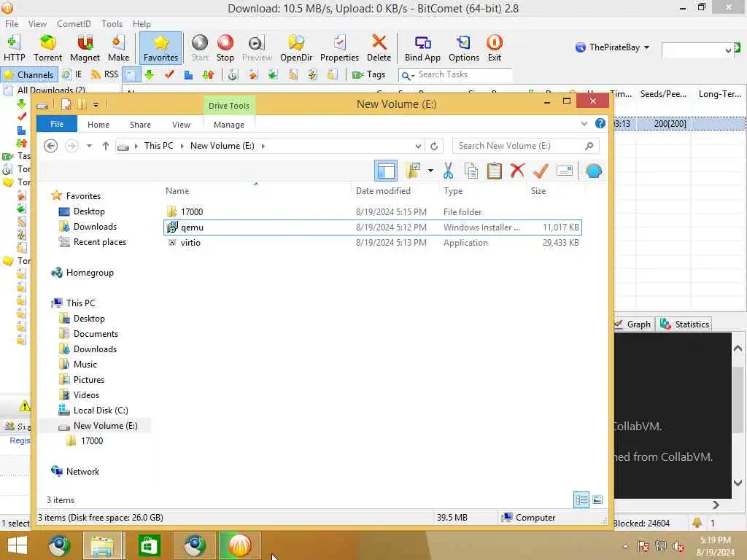The height and width of the screenshot is (560, 747).
Task: Open Customize Quick Access Toolbar dropdown
Action: pyautogui.click(x=96, y=105)
